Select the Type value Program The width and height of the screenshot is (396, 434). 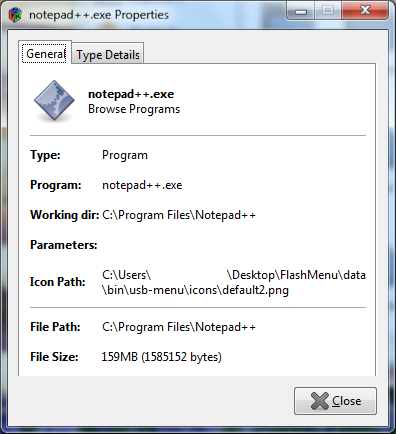tap(125, 155)
